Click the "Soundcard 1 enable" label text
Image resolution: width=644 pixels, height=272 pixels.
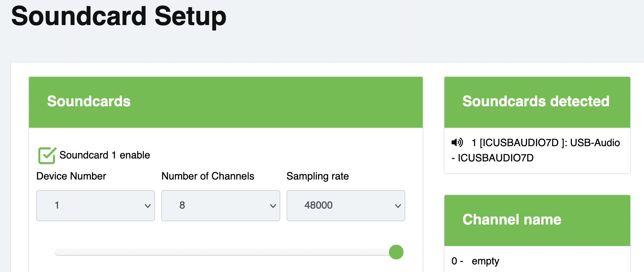pos(105,155)
